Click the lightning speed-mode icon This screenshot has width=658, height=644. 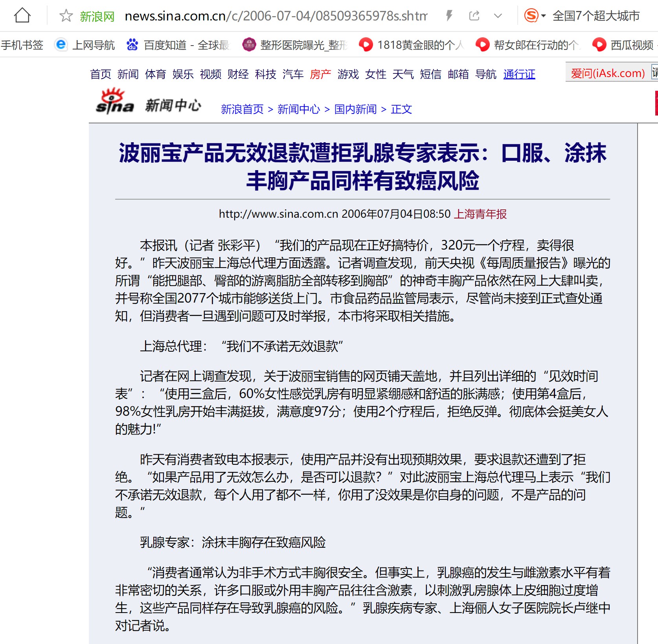click(x=449, y=16)
